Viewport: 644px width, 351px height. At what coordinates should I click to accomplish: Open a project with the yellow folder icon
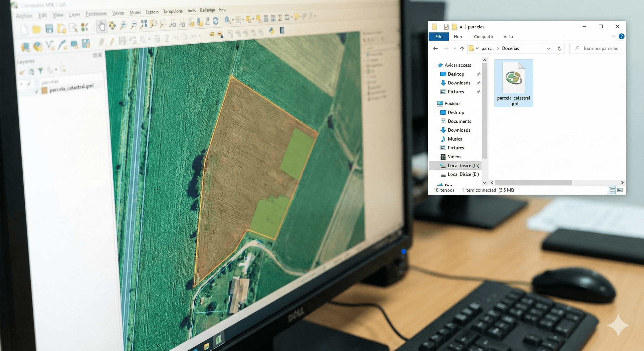click(x=37, y=29)
